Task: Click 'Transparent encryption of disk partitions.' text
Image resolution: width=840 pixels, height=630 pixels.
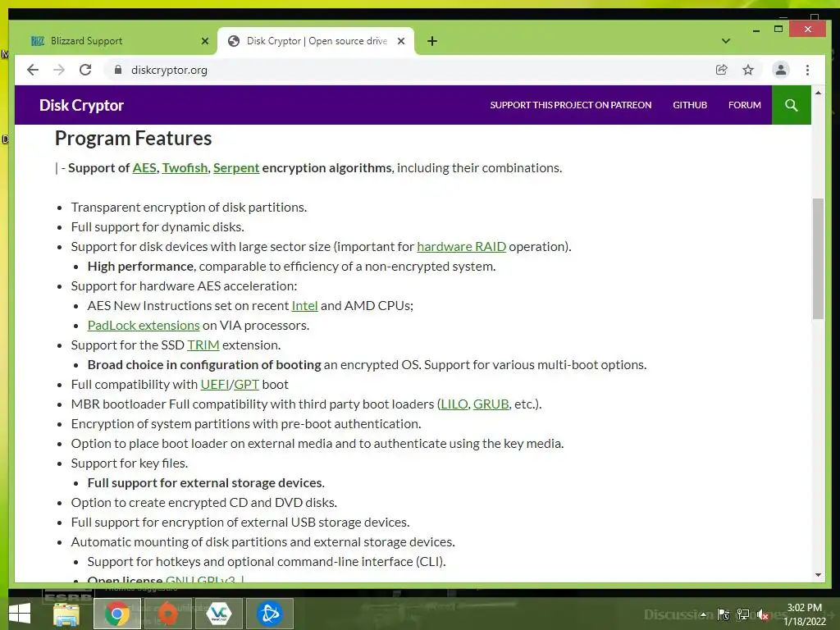Action: (x=189, y=208)
